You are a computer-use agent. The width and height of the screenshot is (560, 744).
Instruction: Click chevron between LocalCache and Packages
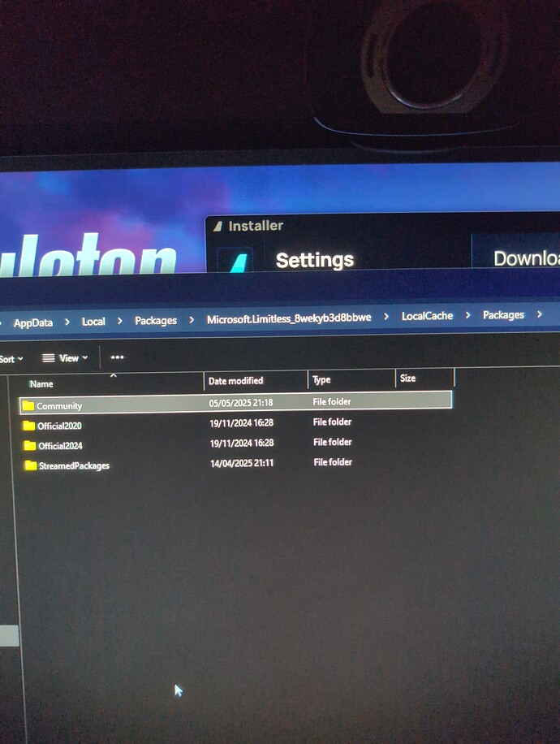pos(467,315)
